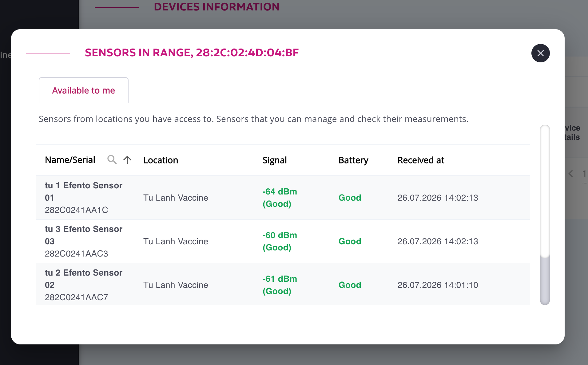Click the Signal column header

pyautogui.click(x=275, y=160)
